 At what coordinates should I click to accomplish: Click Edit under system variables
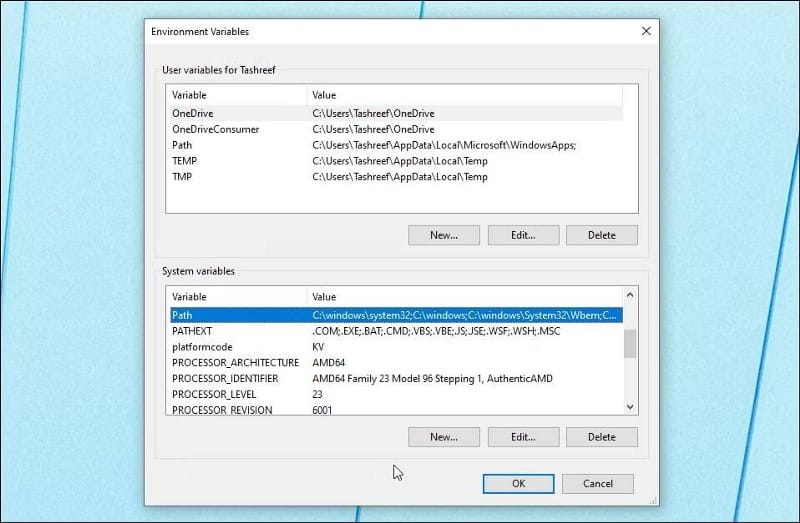coord(523,437)
